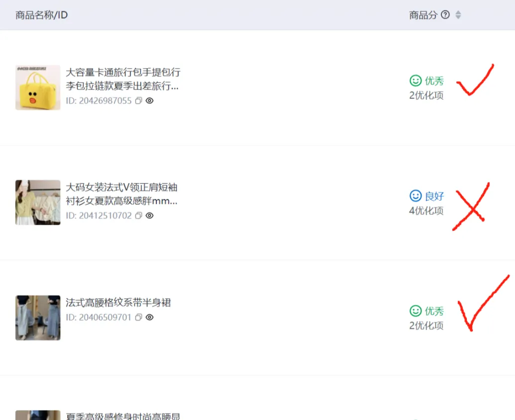Open 2优化项 for travel bag
The width and height of the screenshot is (515, 420).
pyautogui.click(x=426, y=95)
